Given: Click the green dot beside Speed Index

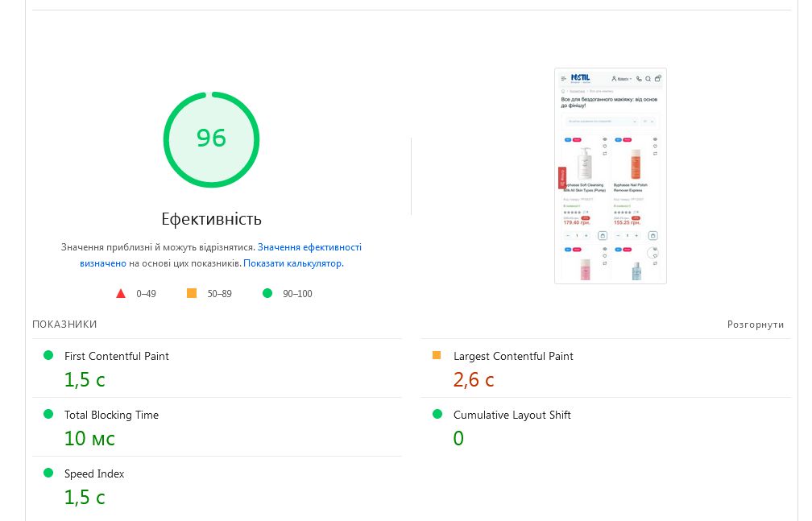Looking at the screenshot, I should [48, 473].
